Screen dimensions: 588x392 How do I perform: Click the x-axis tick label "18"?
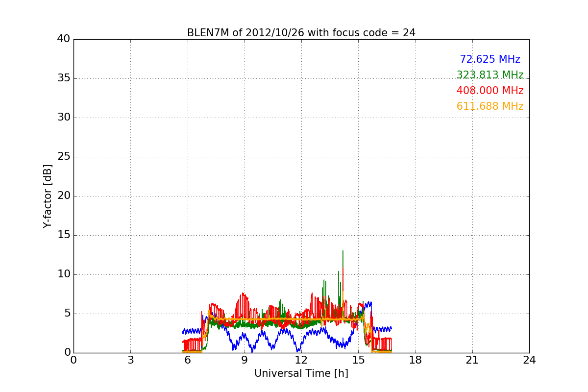click(x=416, y=360)
